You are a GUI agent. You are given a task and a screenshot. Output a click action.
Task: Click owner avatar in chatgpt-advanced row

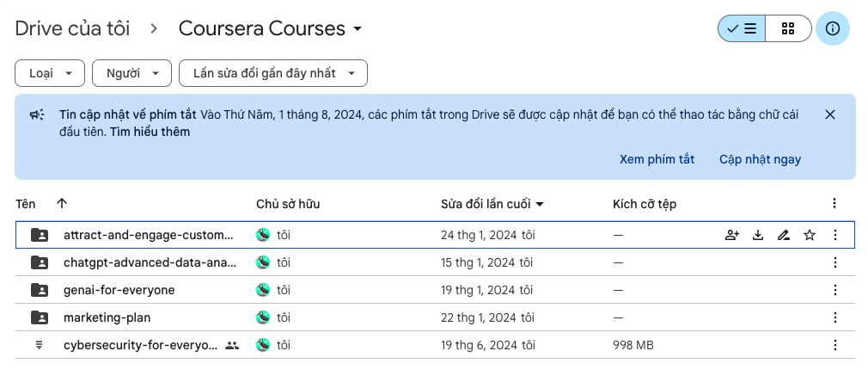[x=263, y=262]
